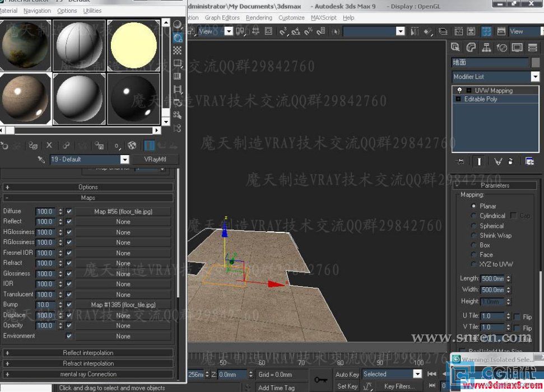Toggle the Backlight icon in Material Editor
This screenshot has height=392, width=544.
pos(178,38)
